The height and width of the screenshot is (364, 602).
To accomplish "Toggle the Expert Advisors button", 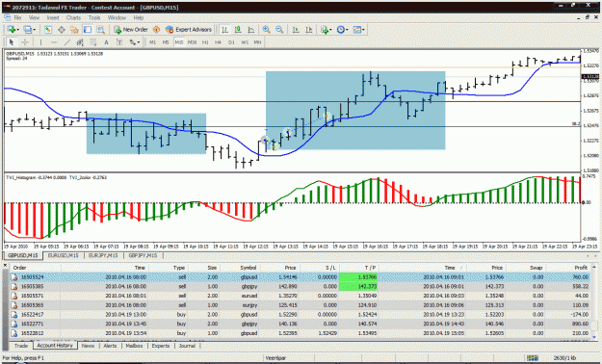I will pyautogui.click(x=189, y=30).
